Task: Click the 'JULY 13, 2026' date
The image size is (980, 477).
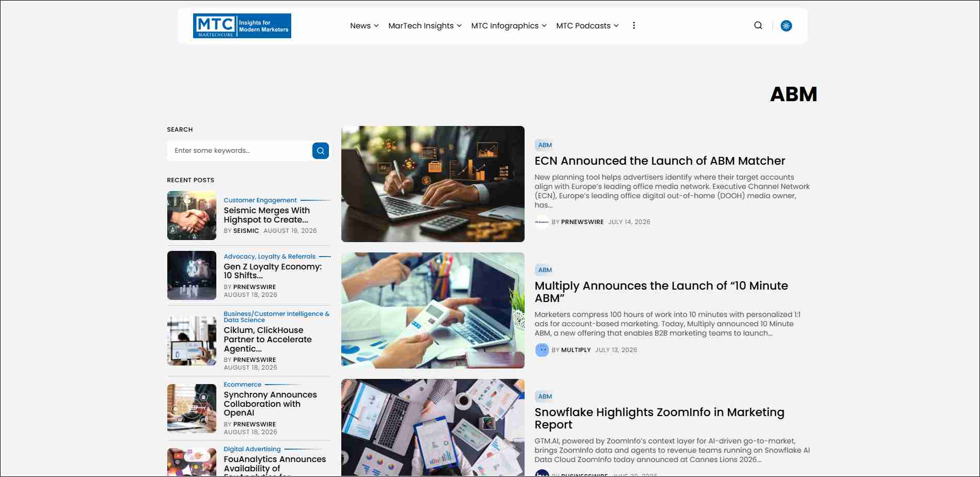Action: tap(616, 350)
